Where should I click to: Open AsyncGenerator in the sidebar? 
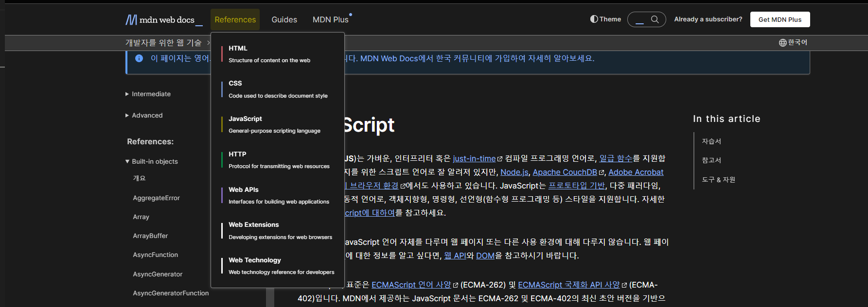158,274
